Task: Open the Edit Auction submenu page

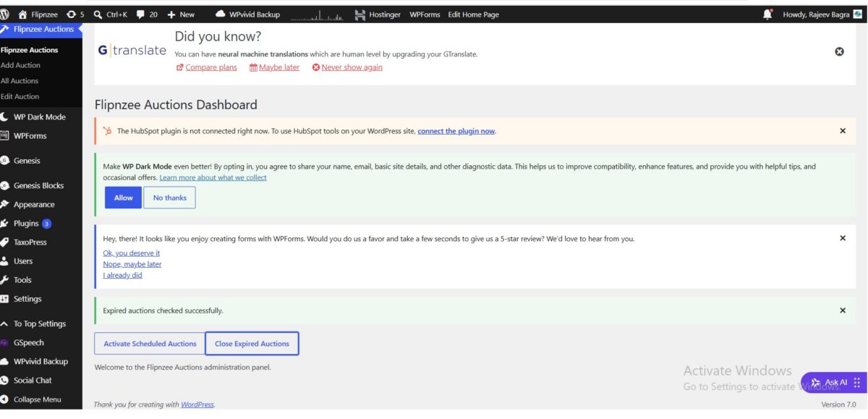Action: tap(20, 96)
